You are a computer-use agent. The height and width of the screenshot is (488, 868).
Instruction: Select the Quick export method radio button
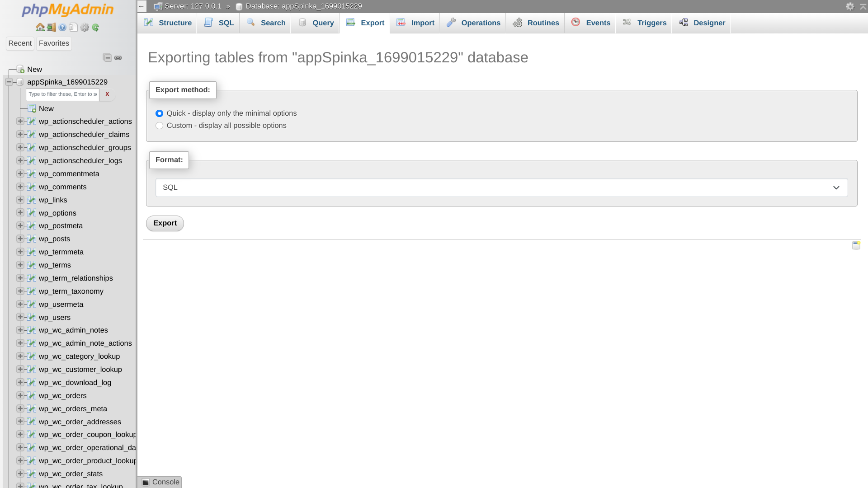click(159, 113)
